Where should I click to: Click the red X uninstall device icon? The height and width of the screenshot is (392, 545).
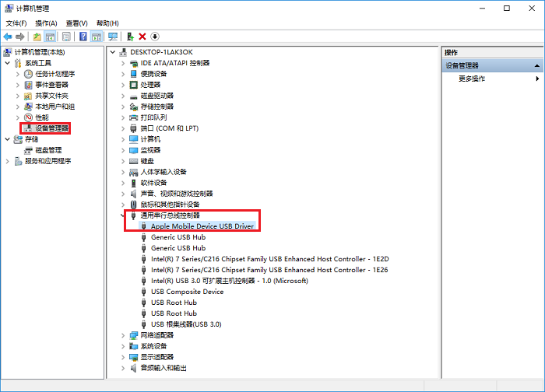142,37
